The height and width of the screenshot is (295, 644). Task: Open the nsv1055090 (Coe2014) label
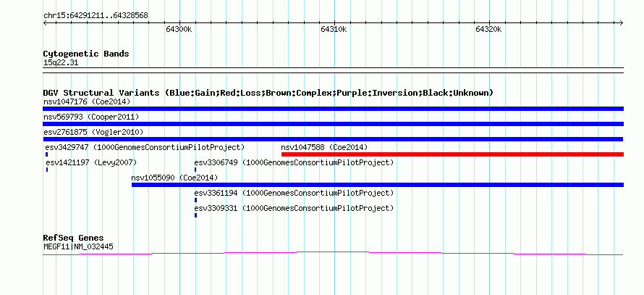tap(174, 178)
